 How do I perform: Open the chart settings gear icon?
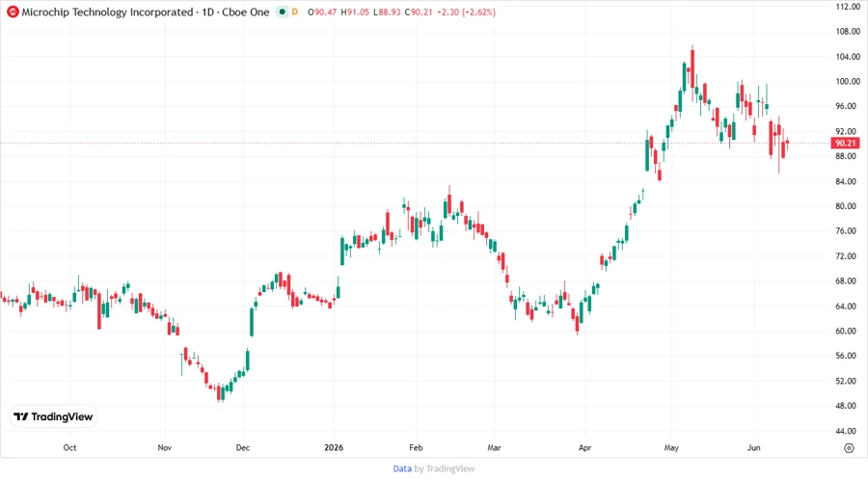[x=849, y=448]
